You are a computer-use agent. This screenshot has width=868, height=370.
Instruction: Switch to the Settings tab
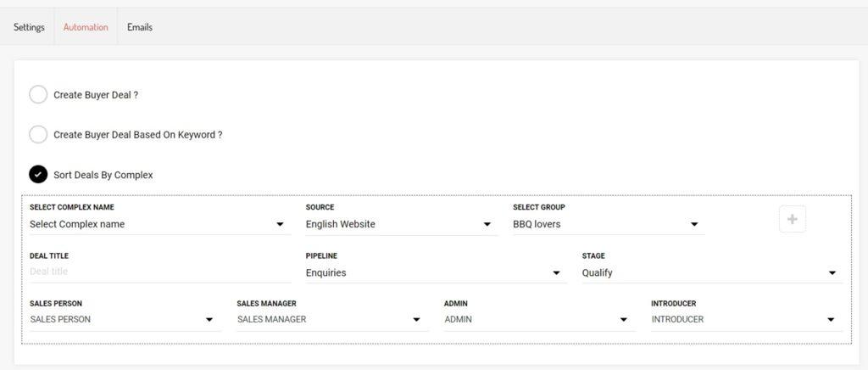tap(29, 27)
